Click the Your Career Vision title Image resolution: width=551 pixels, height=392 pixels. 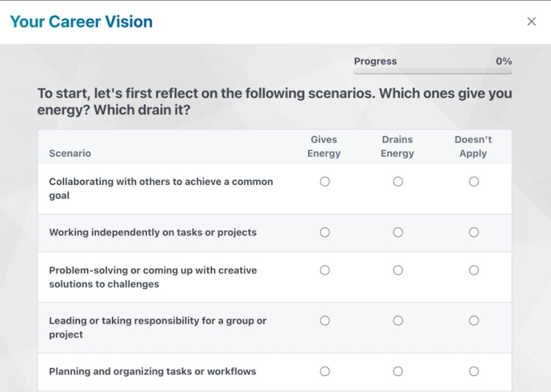(x=81, y=21)
